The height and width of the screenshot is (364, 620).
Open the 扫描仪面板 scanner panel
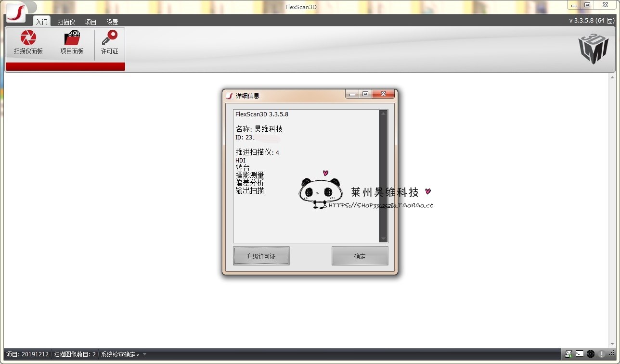28,42
